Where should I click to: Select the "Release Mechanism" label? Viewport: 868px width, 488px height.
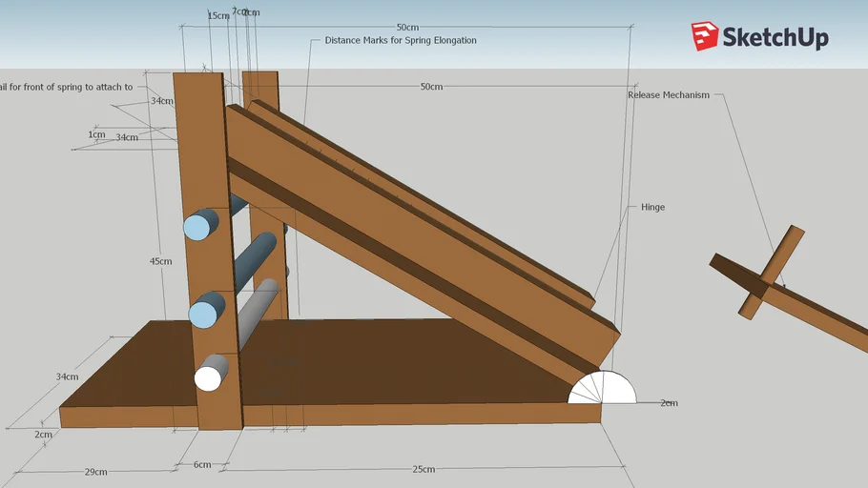[x=668, y=95]
